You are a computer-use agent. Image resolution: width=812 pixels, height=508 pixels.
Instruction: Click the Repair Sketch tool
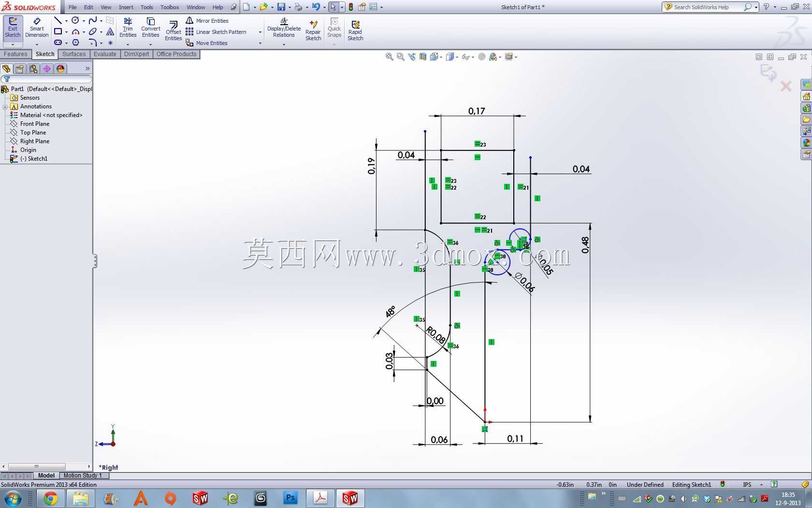pos(313,30)
